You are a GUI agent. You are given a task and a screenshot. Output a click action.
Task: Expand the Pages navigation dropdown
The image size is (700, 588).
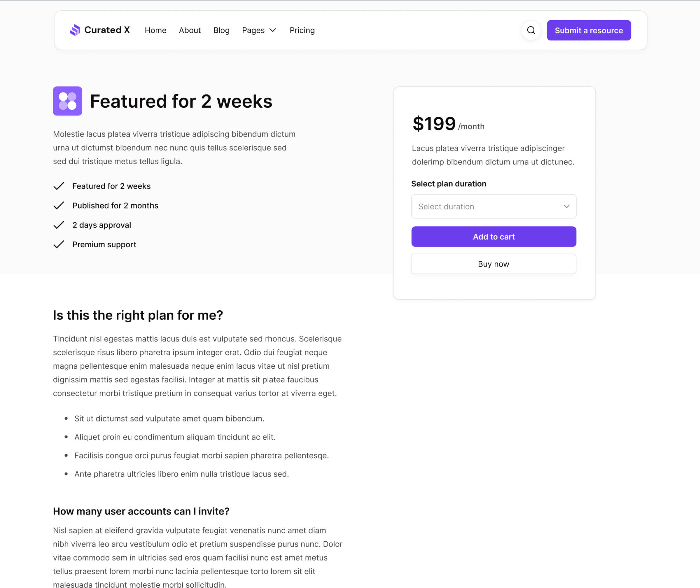tap(259, 30)
